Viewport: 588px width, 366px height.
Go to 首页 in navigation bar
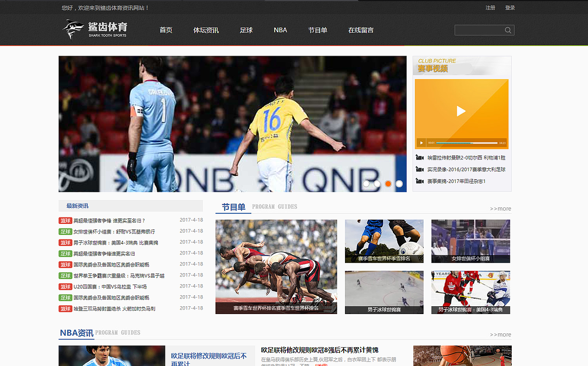166,30
